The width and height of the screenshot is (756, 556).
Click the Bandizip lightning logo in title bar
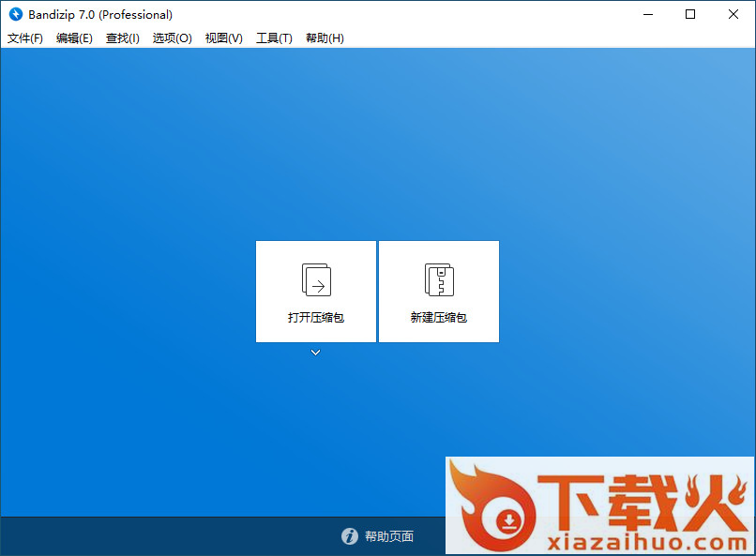coord(15,14)
